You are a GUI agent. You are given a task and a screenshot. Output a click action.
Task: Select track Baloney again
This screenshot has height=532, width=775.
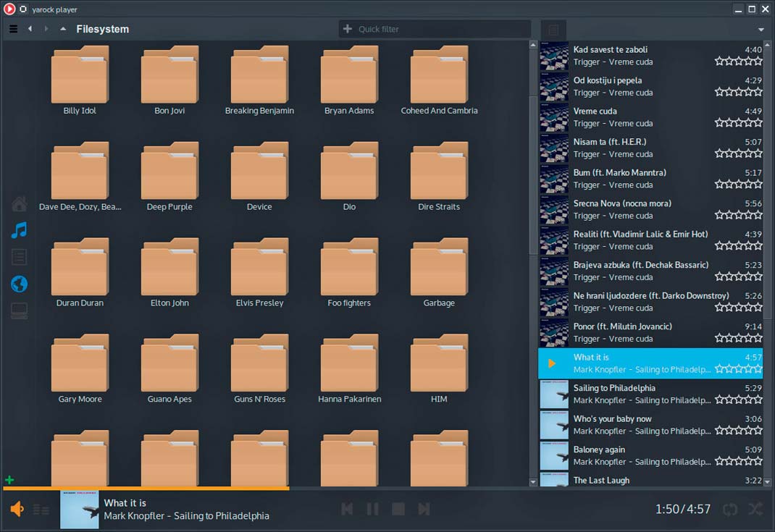650,455
